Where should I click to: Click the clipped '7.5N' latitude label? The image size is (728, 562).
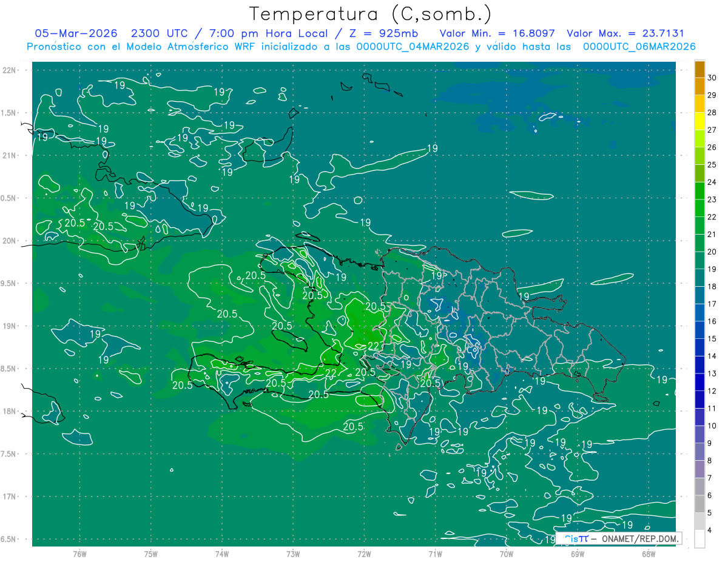pyautogui.click(x=8, y=454)
